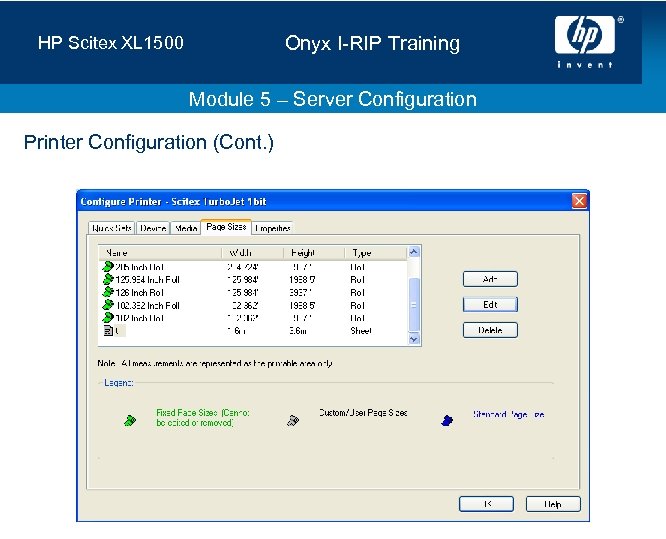Click the green Fixed Page Sizes legend icon

[130, 420]
